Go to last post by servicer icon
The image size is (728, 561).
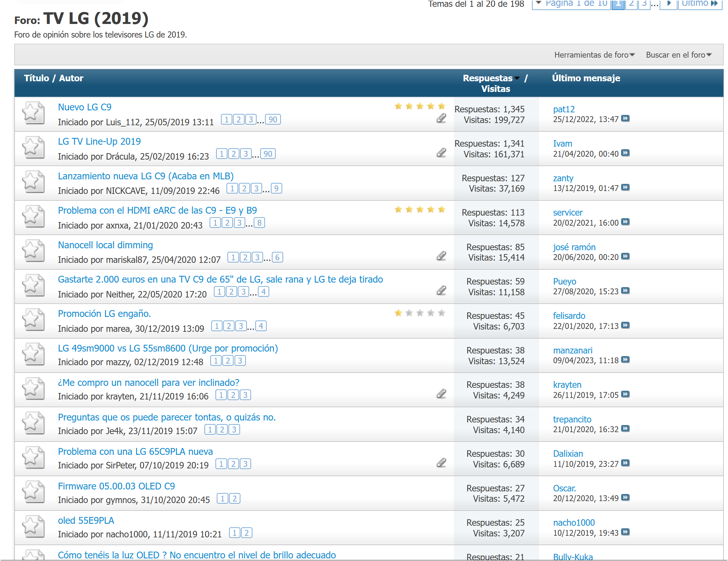pyautogui.click(x=626, y=222)
